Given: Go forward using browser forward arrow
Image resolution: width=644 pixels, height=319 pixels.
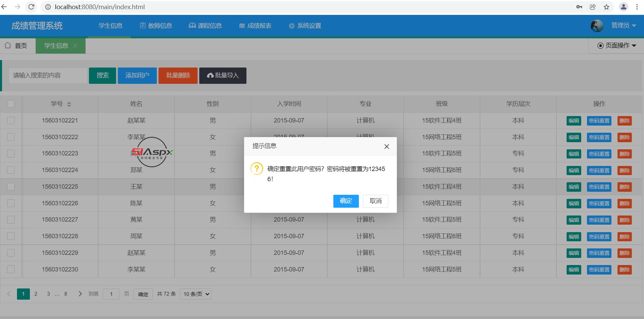Looking at the screenshot, I should pos(18,7).
